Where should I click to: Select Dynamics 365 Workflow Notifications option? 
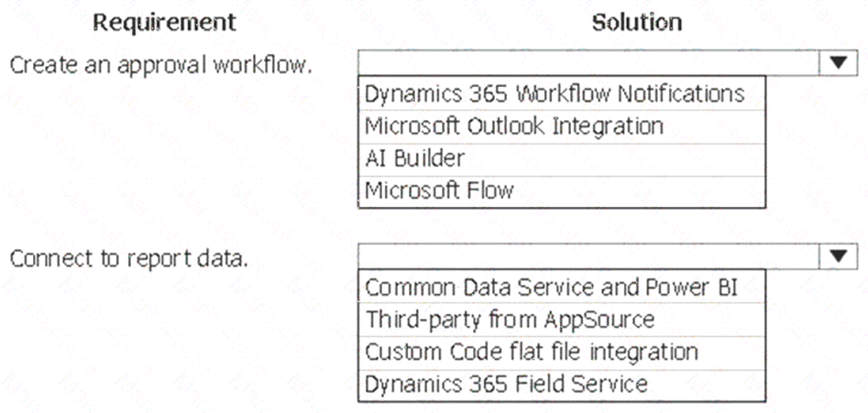(562, 93)
